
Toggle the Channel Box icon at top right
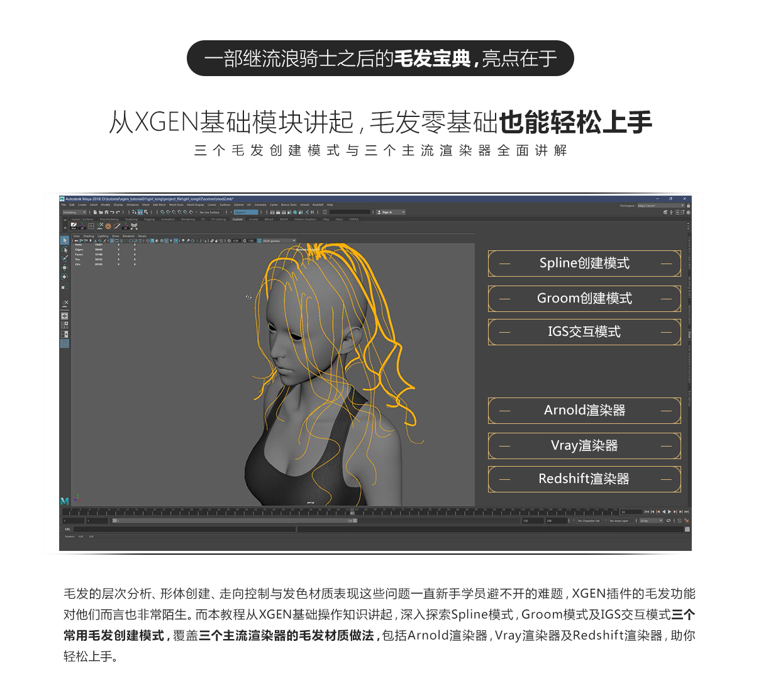tap(688, 213)
